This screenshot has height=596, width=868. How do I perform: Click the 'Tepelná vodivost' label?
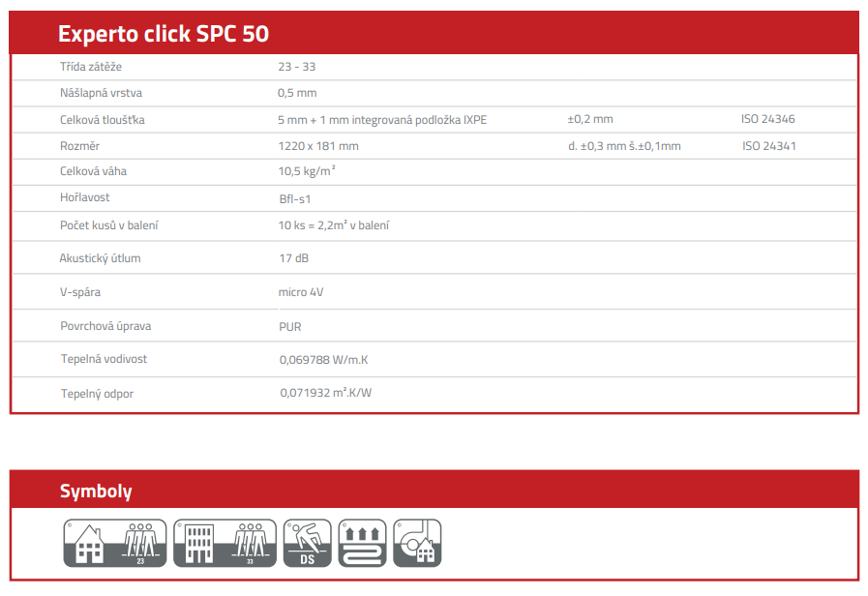point(105,359)
